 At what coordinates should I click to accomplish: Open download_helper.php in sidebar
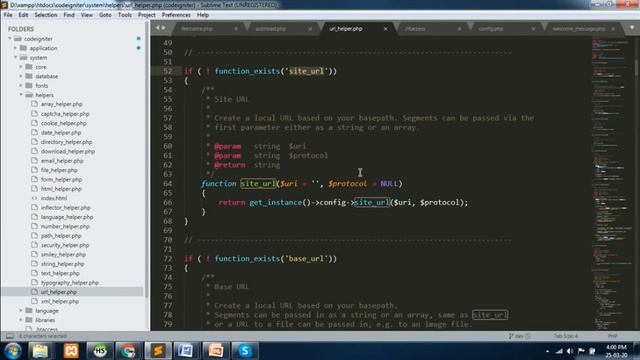68,151
